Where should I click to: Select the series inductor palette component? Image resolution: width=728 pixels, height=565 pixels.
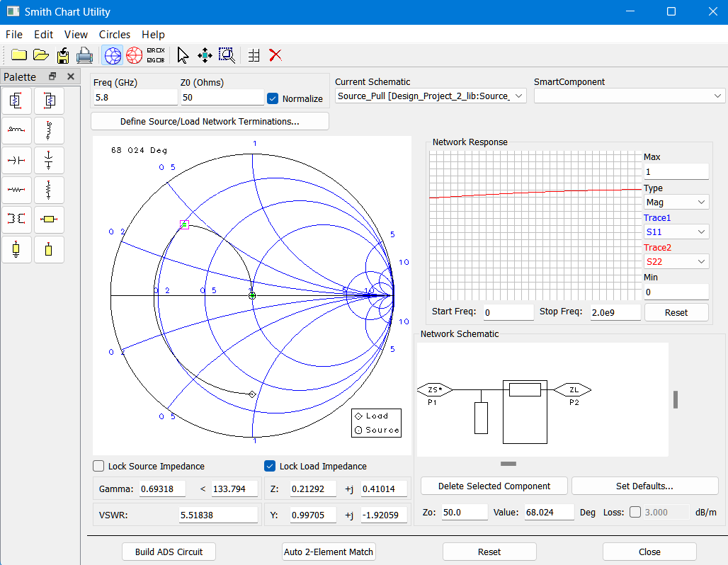[17, 130]
